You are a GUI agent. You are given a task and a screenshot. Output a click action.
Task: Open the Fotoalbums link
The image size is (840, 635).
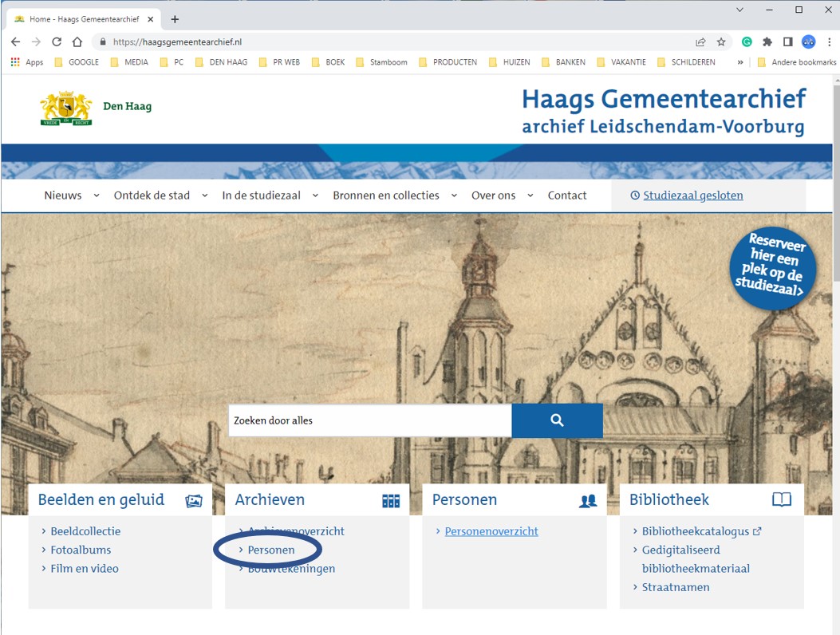(81, 550)
